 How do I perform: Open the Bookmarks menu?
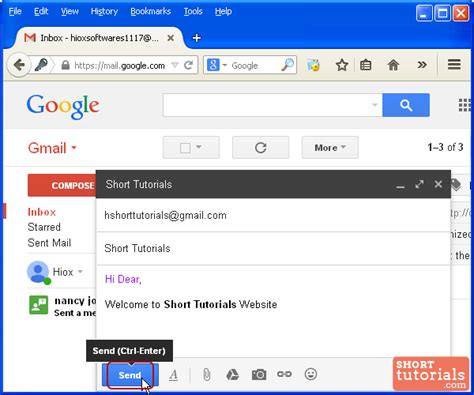pyautogui.click(x=151, y=11)
